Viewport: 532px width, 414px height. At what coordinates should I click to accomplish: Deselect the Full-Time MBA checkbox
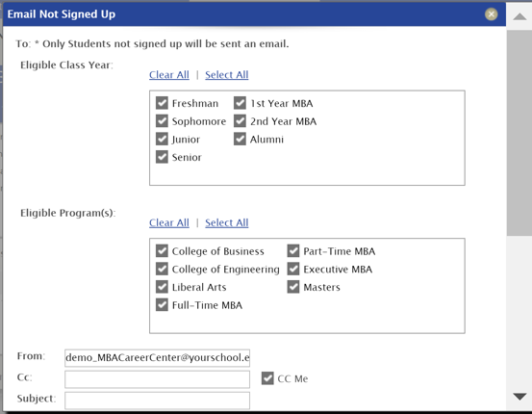click(162, 305)
